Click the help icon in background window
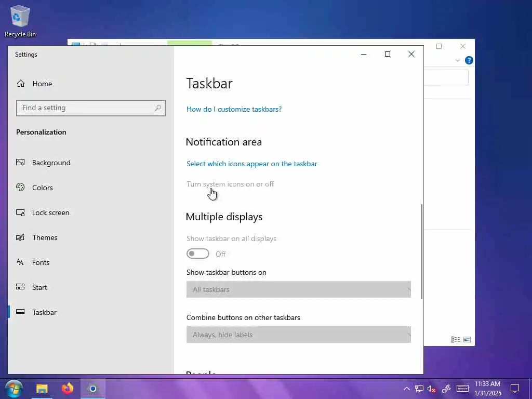Screen dimensions: 532x399 click(469, 60)
